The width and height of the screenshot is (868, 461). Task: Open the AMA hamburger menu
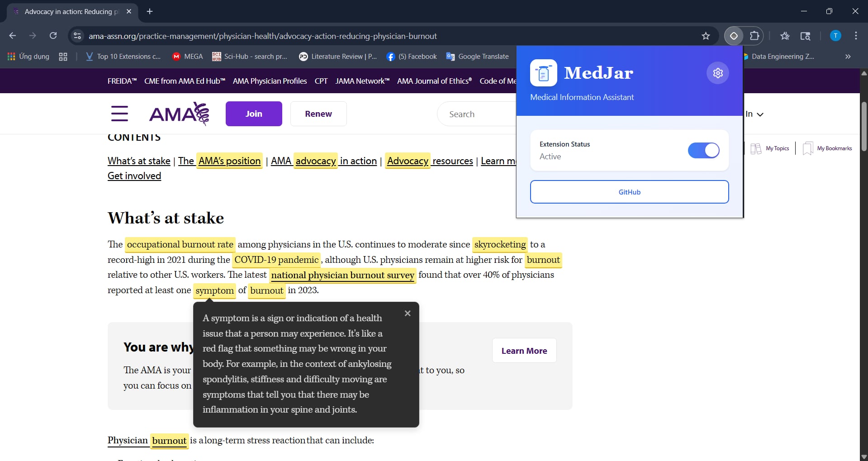pyautogui.click(x=119, y=114)
